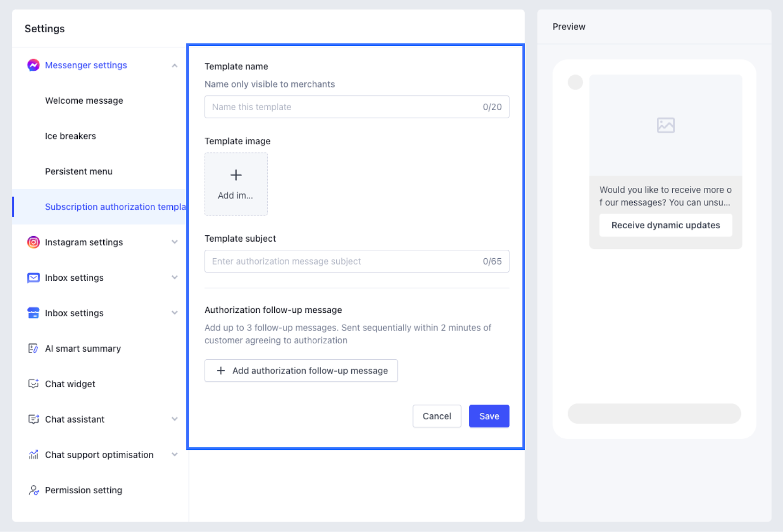
Task: Click the Permission setting user icon
Action: click(x=33, y=490)
